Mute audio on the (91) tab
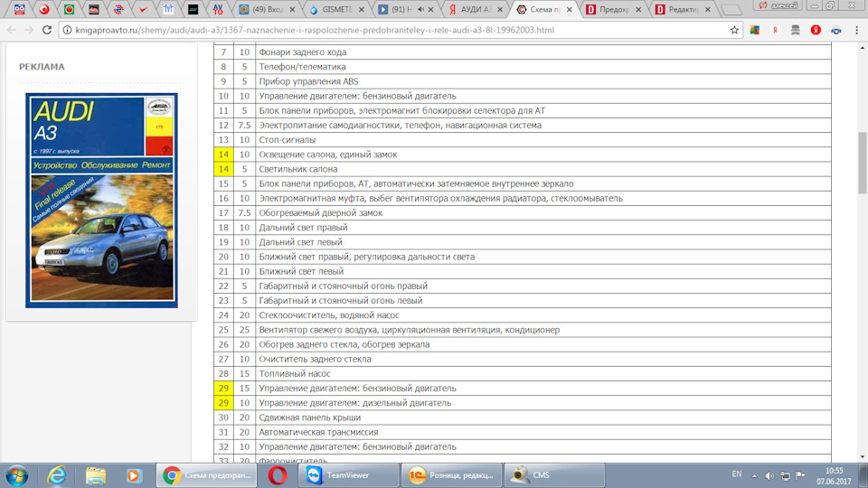The image size is (868, 488). point(420,9)
